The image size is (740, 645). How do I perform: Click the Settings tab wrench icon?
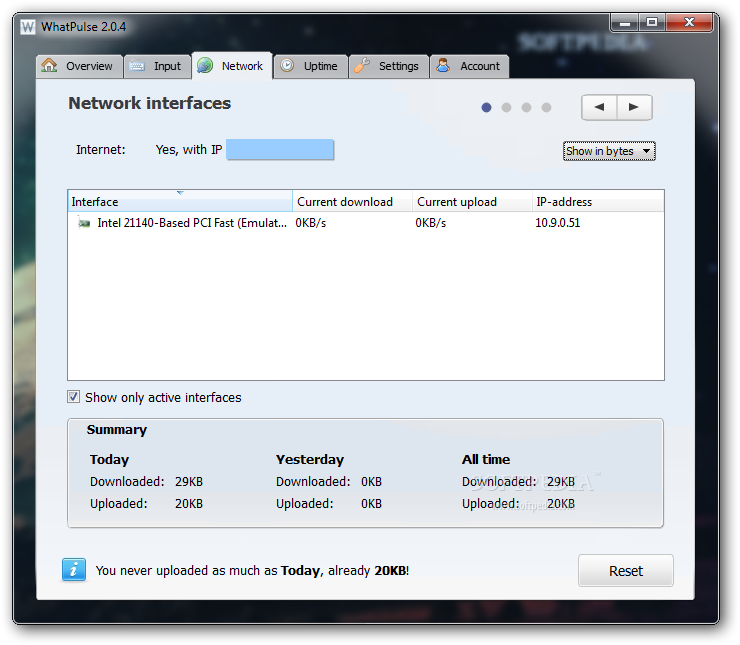coord(362,65)
